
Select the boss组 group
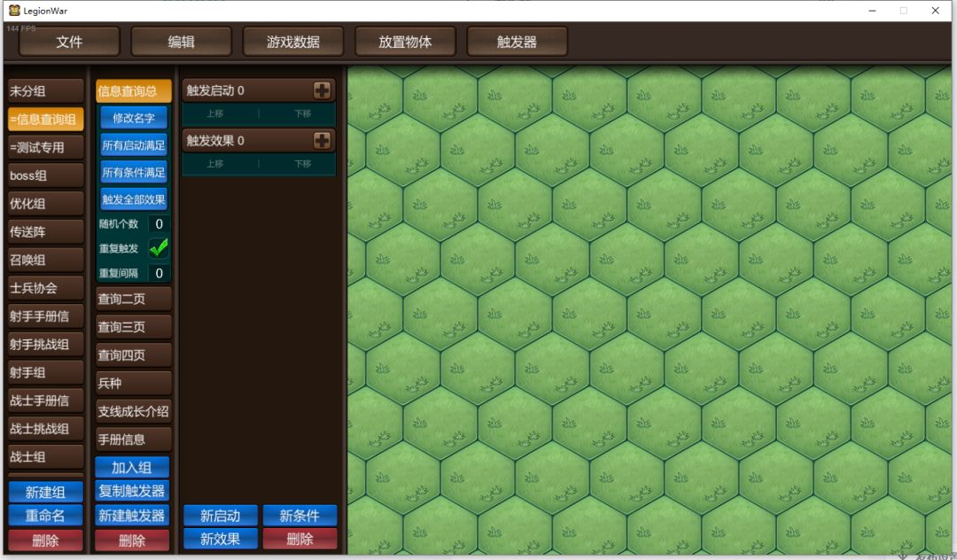(46, 175)
